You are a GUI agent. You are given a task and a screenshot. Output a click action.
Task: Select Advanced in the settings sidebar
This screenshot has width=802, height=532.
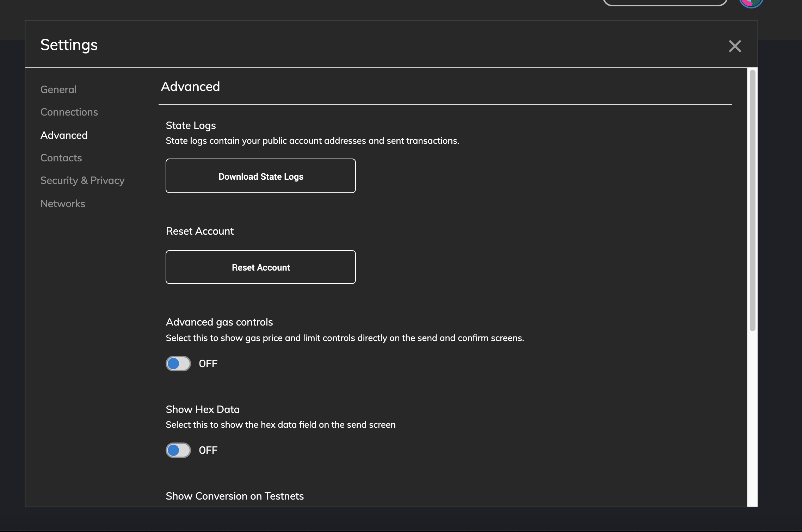pos(64,135)
